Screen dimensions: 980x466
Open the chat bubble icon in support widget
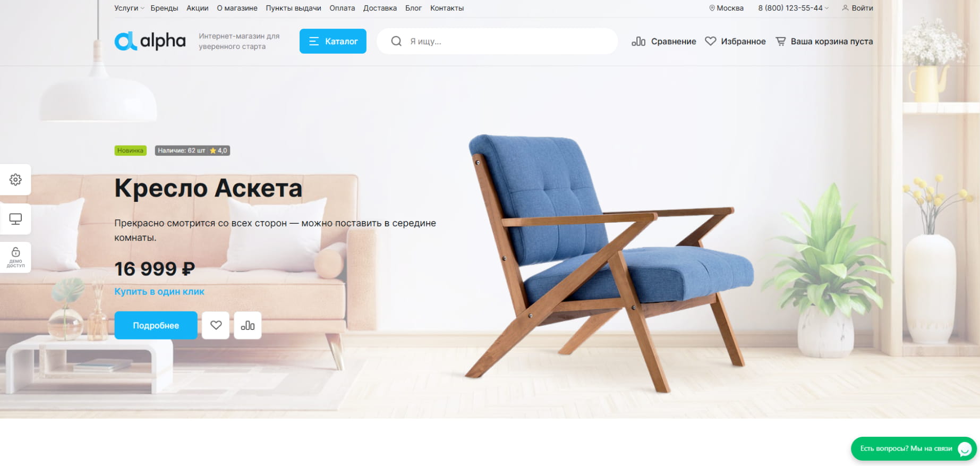(965, 449)
